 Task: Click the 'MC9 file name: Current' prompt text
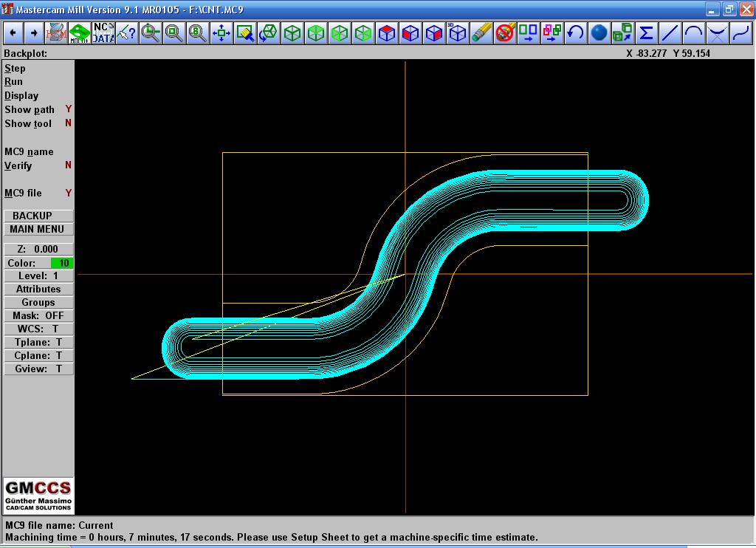tap(59, 525)
